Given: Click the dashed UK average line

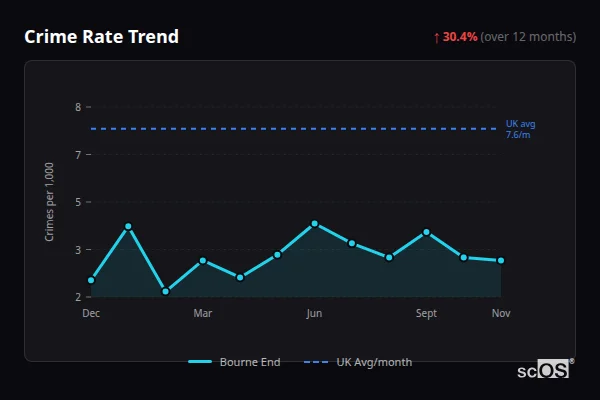Looking at the screenshot, I should point(294,129).
